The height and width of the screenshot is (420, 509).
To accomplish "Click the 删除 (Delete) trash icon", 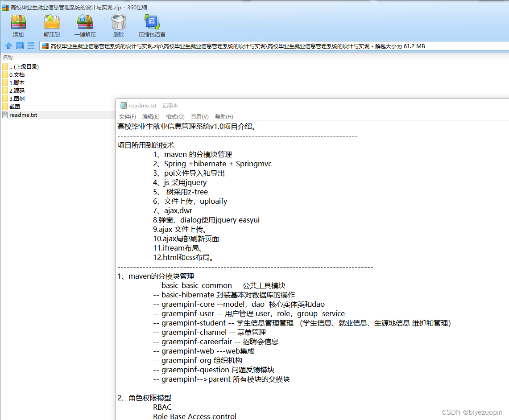I will pos(119,22).
